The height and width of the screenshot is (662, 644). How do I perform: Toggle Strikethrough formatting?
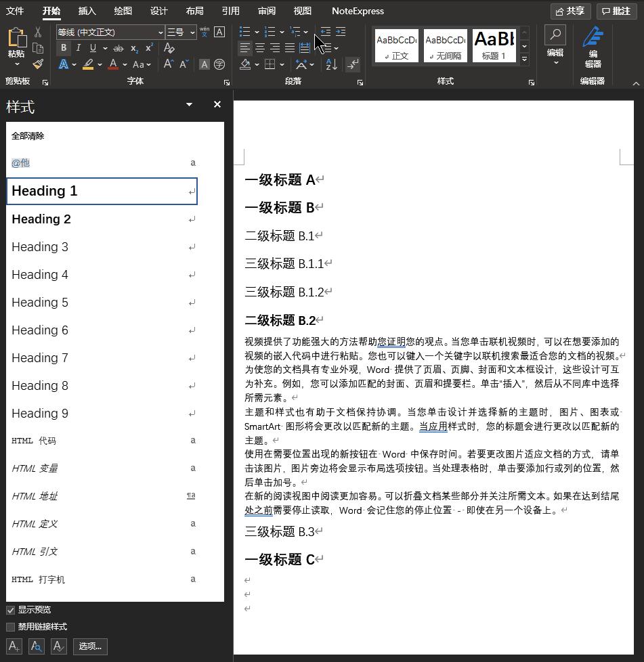click(x=119, y=49)
